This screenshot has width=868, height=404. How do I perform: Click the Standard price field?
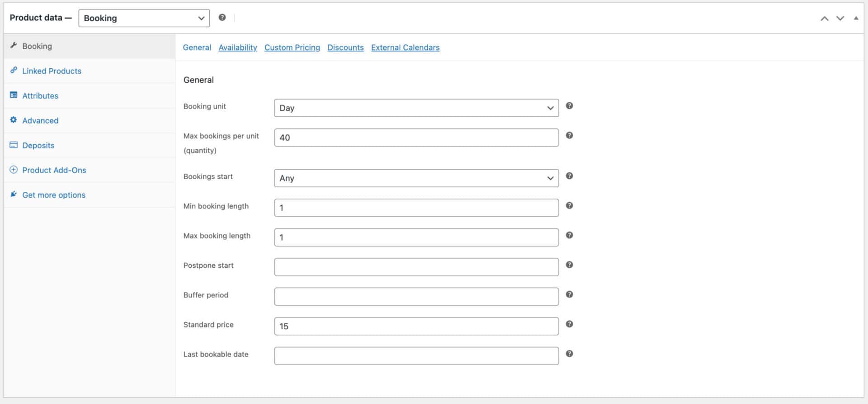416,326
